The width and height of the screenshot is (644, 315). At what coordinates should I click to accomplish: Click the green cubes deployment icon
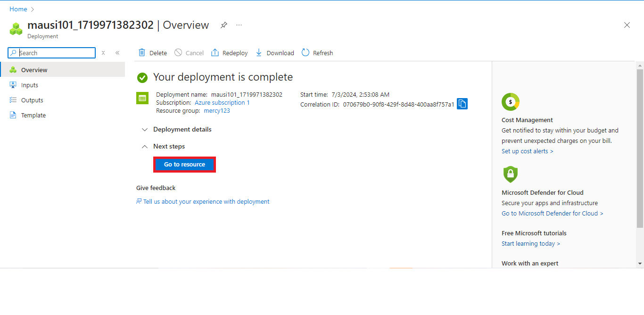[x=16, y=29]
